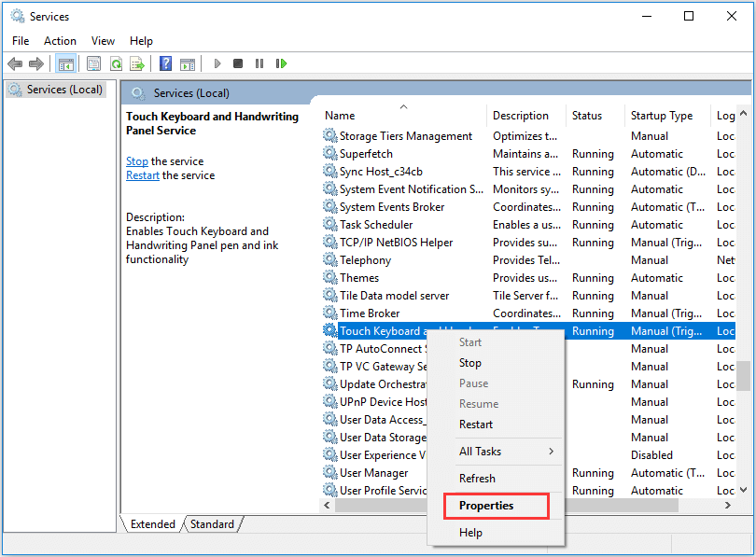Sort by the Status column header
The width and height of the screenshot is (756, 557).
tap(595, 116)
